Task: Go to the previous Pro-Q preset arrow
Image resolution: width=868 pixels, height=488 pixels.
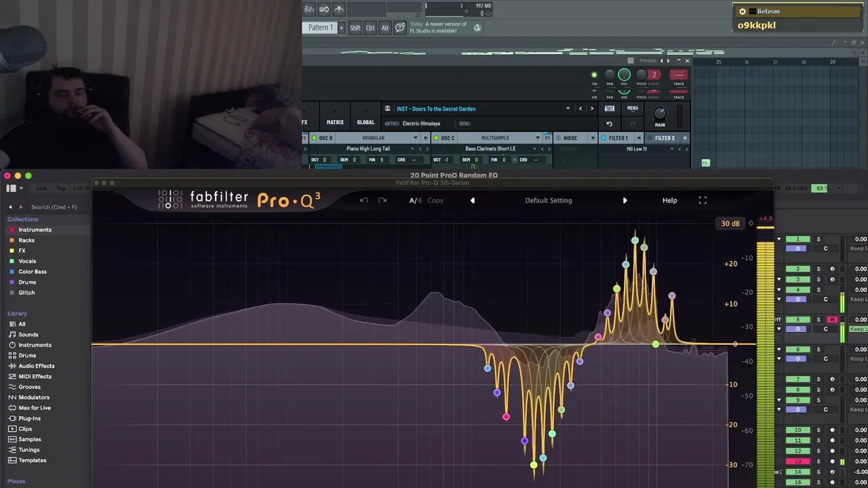Action: (473, 201)
